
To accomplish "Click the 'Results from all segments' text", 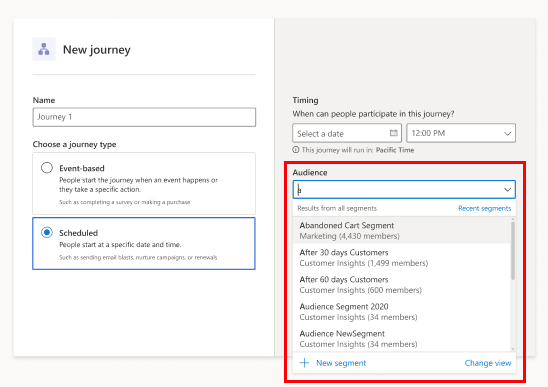I will [x=337, y=208].
